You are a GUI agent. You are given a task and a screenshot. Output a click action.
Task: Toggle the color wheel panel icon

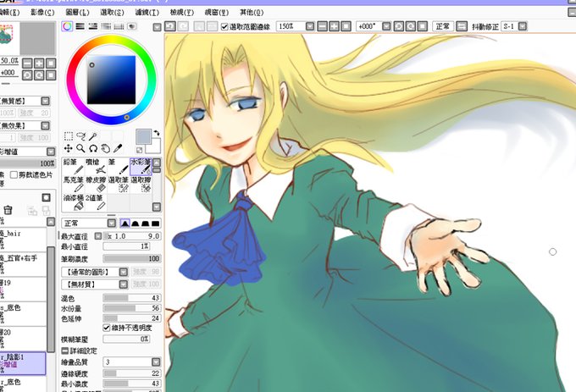coord(67,26)
